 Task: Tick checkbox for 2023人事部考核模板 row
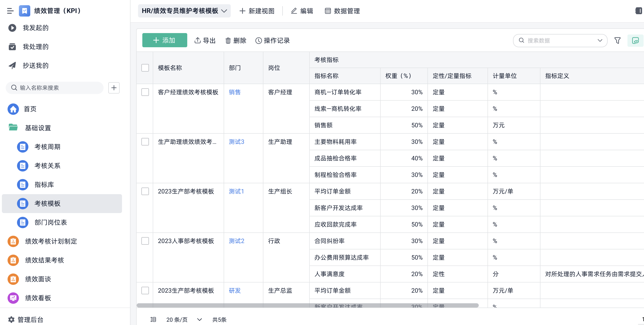coord(145,241)
